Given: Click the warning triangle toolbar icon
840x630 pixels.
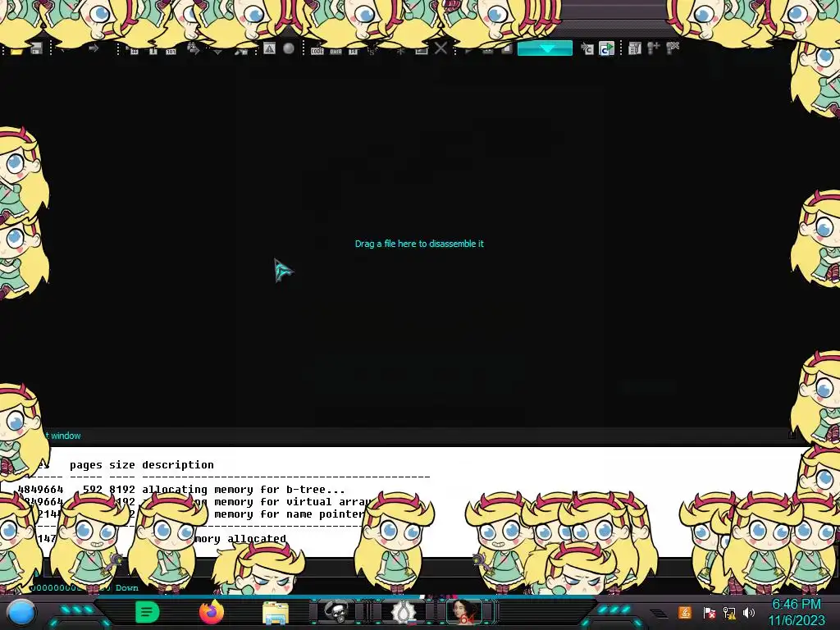Looking at the screenshot, I should tap(269, 48).
